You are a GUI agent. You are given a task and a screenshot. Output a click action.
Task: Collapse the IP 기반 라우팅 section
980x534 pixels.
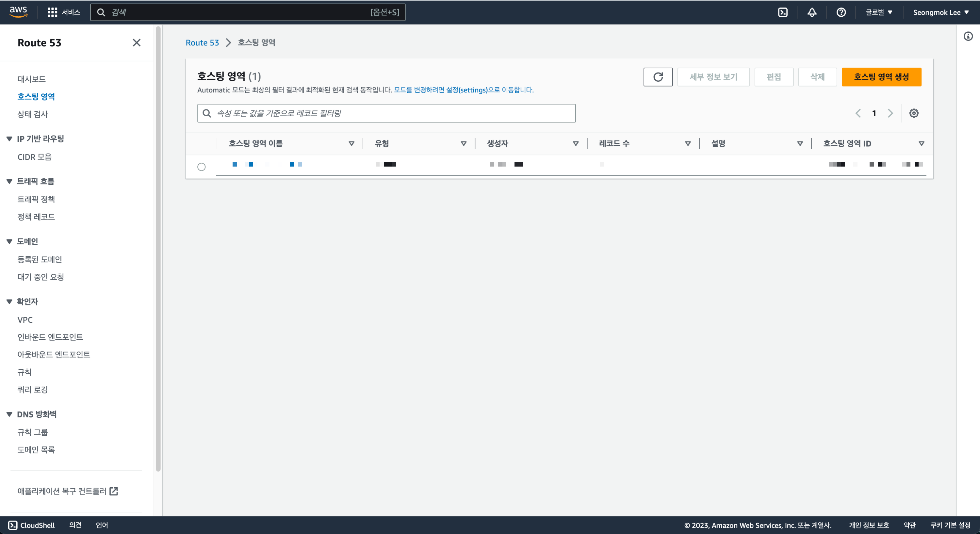(9, 139)
